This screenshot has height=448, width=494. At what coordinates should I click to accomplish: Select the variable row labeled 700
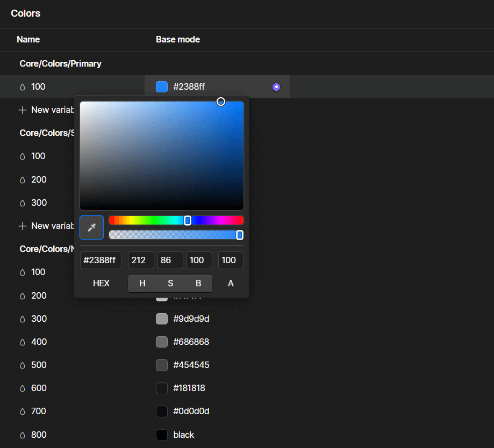tap(38, 411)
